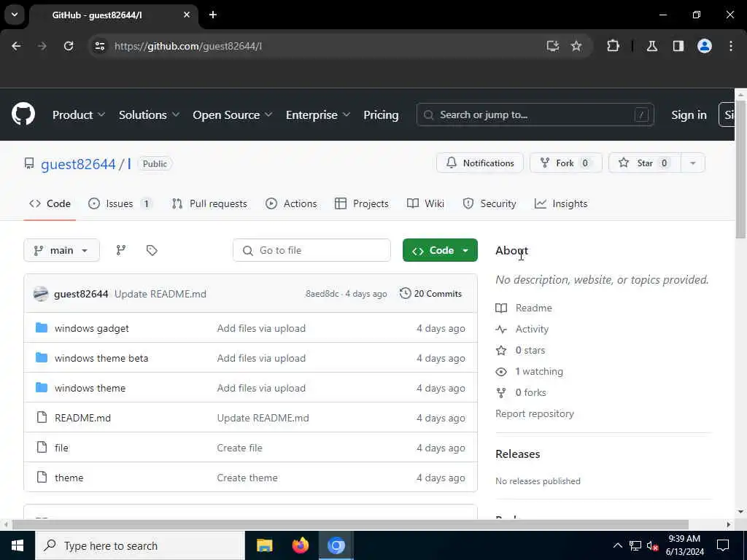
Task: Open File Explorer from taskbar
Action: [264, 545]
